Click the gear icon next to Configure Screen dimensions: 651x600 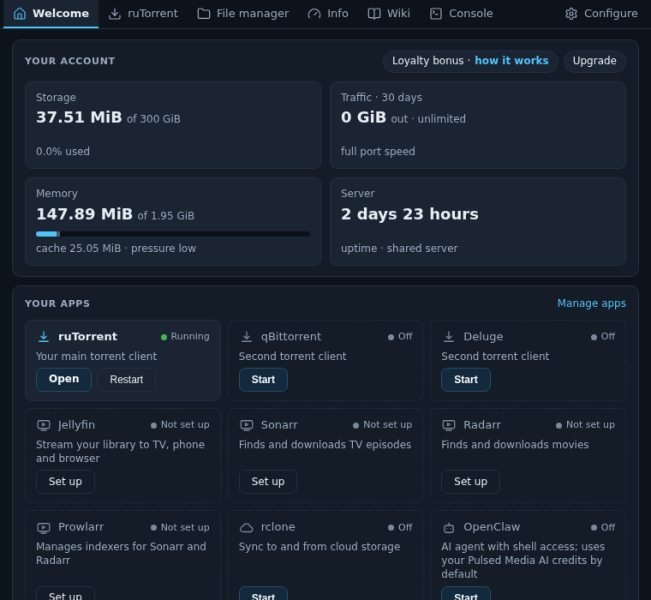pyautogui.click(x=571, y=14)
